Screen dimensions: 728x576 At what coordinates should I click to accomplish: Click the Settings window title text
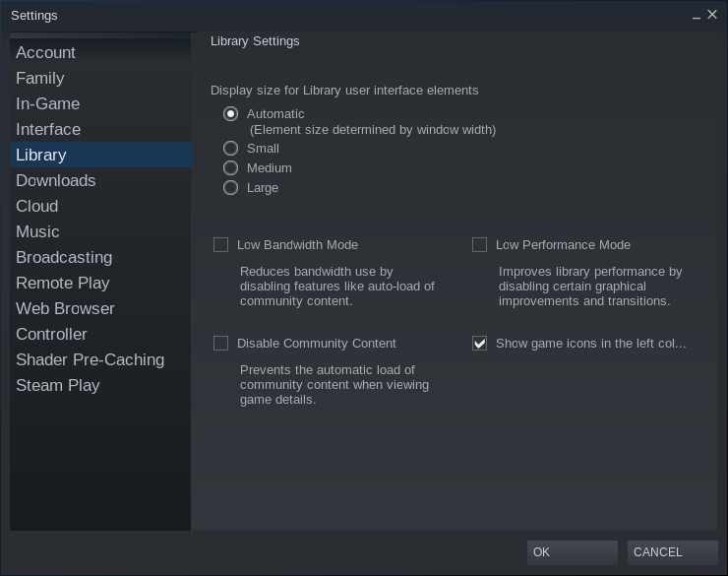point(34,16)
